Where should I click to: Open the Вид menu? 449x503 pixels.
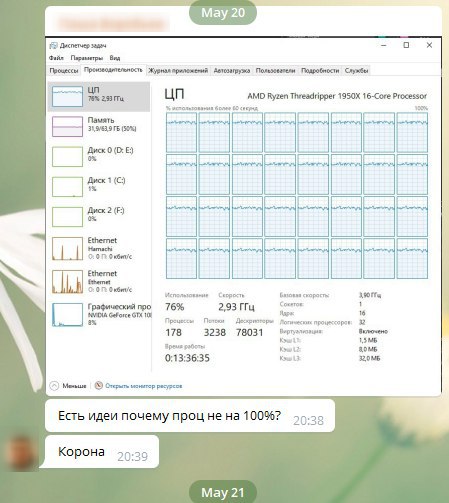(x=115, y=58)
